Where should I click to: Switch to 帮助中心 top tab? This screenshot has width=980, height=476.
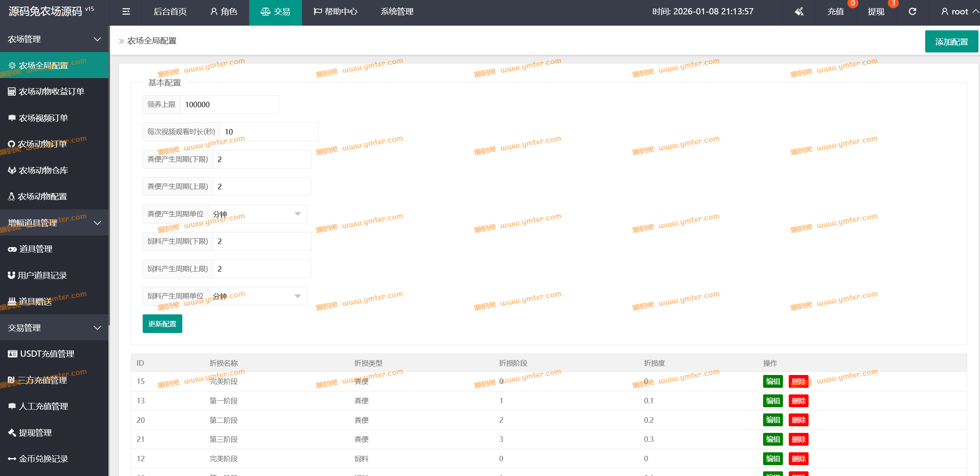pos(335,12)
